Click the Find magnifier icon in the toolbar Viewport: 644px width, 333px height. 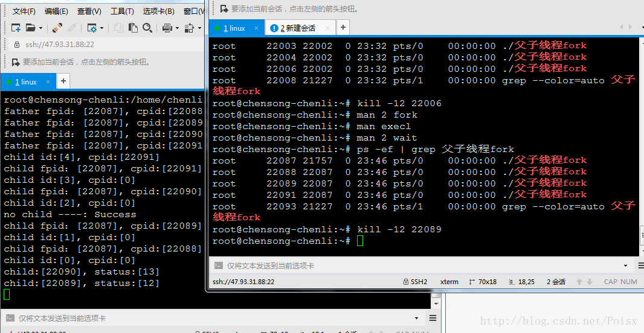147,28
